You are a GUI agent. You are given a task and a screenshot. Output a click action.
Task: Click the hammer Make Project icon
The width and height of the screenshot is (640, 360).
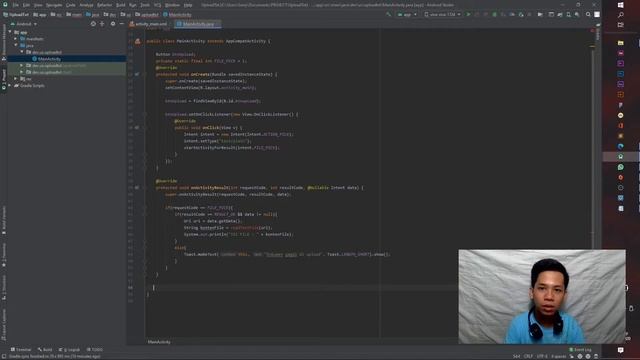[388, 14]
